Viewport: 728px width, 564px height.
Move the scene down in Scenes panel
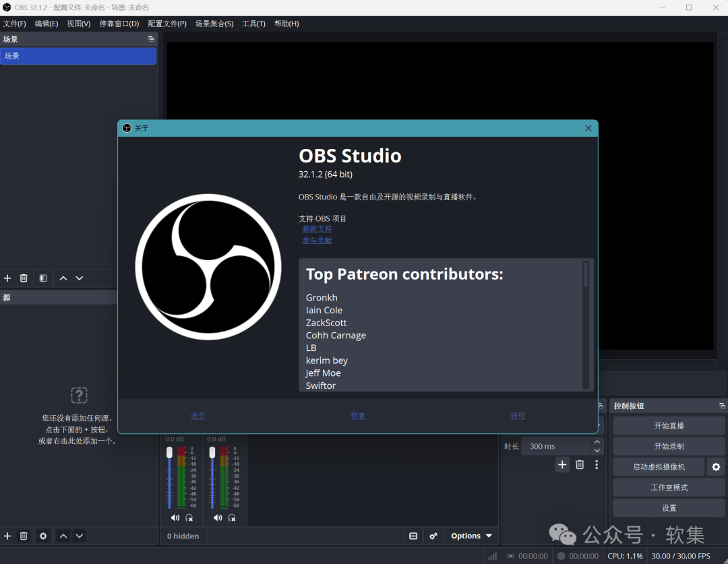[x=80, y=278]
